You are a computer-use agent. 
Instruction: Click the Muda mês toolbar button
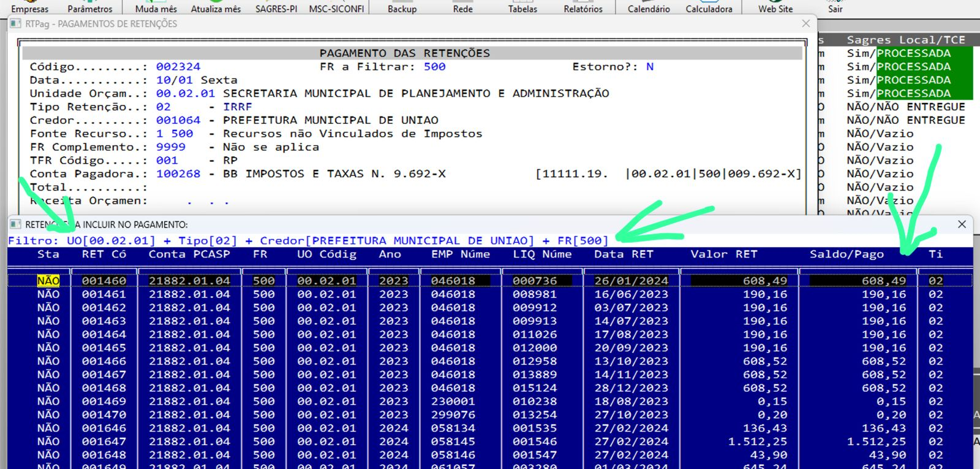(x=156, y=8)
